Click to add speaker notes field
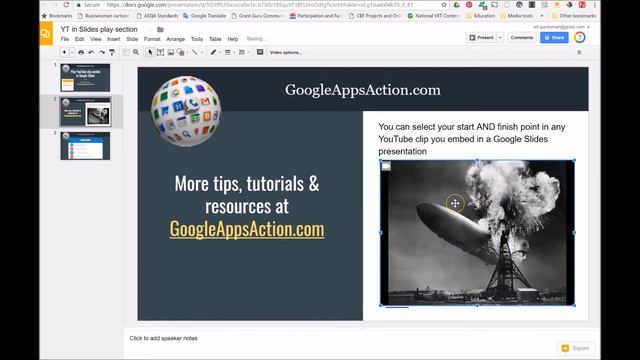The image size is (640, 360). point(163,338)
